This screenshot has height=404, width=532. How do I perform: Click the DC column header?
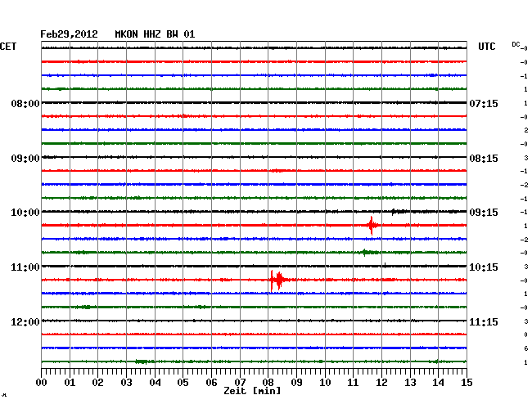coord(516,44)
